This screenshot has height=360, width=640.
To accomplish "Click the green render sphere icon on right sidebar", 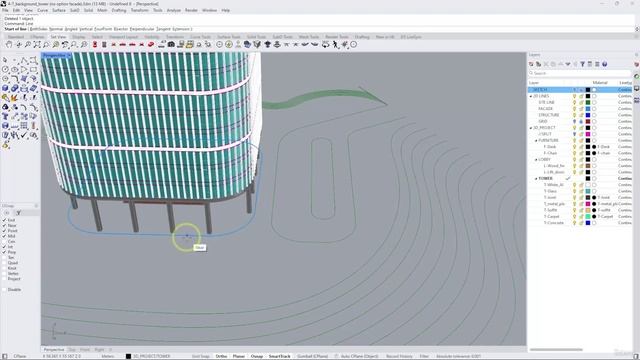I will coord(636,76).
